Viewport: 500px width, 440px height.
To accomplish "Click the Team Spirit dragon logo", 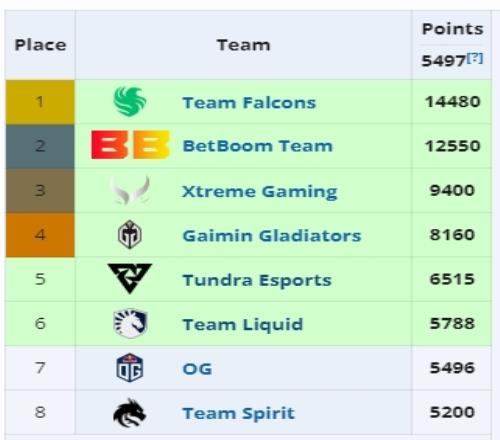I will point(130,412).
